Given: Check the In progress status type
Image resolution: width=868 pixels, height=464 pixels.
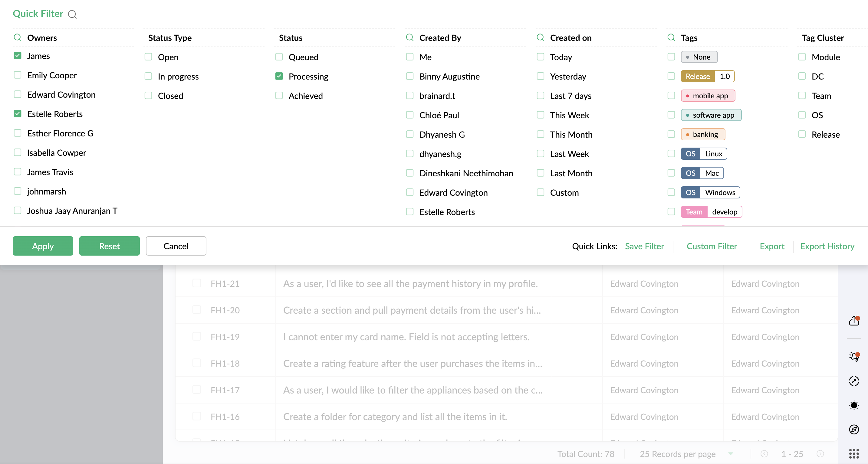Looking at the screenshot, I should point(148,77).
